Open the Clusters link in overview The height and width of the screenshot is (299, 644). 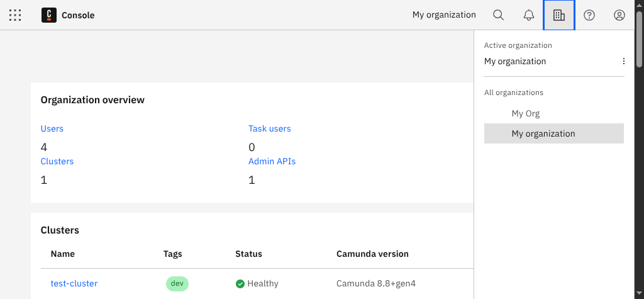pos(57,161)
